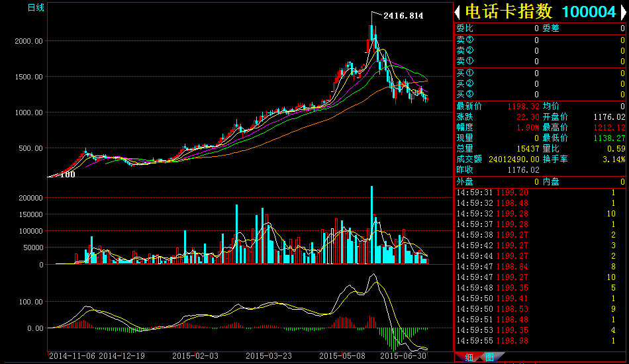Select the 买① order row
The image size is (629, 364).
point(540,73)
